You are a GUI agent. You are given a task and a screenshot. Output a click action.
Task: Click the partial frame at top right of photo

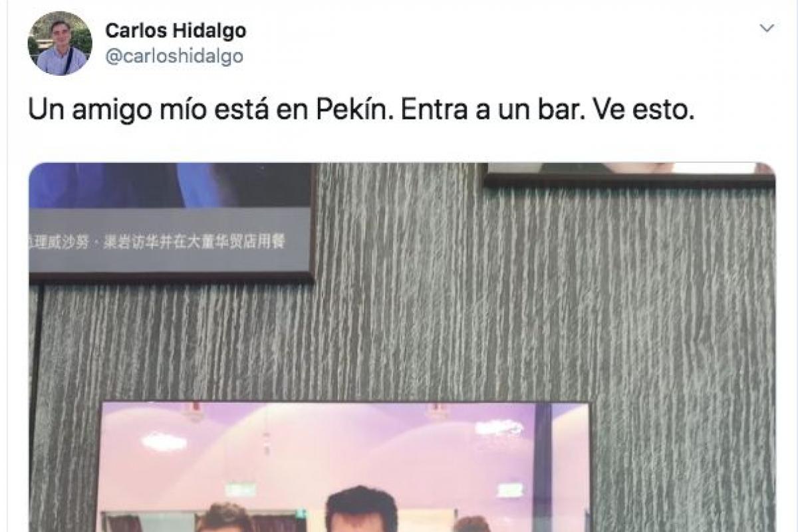pos(628,174)
